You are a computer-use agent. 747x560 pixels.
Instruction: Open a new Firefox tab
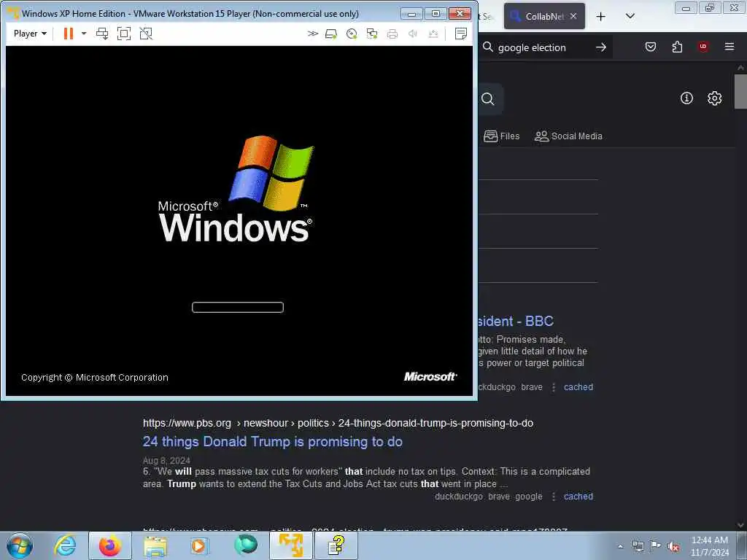[601, 17]
